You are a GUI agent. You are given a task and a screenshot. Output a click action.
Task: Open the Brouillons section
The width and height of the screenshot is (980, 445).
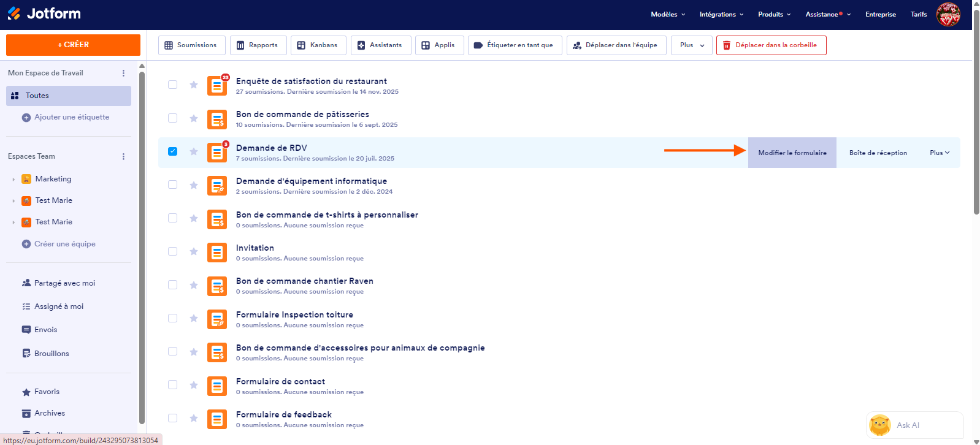coord(45,354)
